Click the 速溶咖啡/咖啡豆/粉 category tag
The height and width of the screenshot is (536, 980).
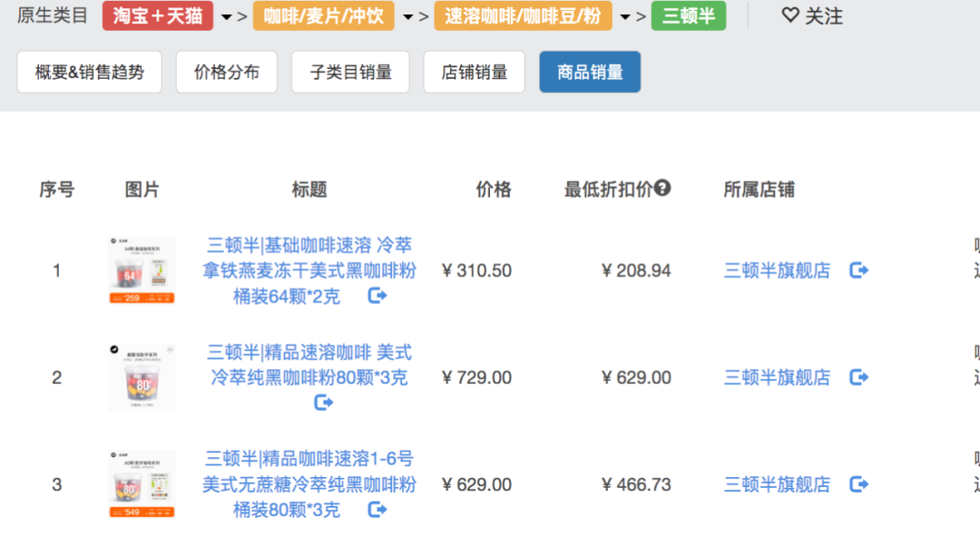tap(523, 15)
